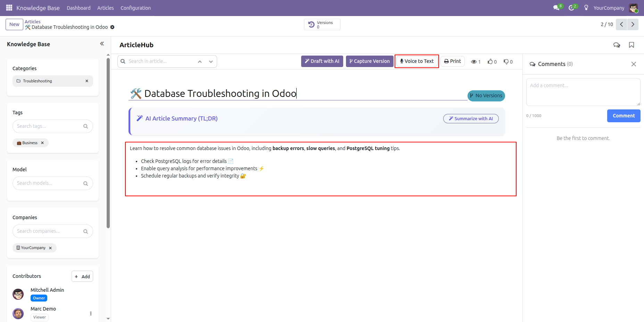644x322 pixels.
Task: Click Marc Demo avatar
Action: 18,313
